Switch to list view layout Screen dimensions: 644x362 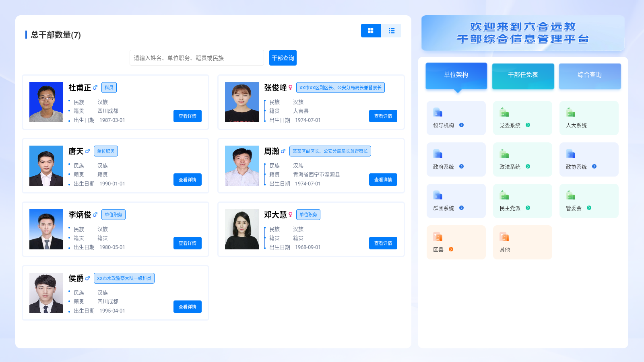click(391, 31)
